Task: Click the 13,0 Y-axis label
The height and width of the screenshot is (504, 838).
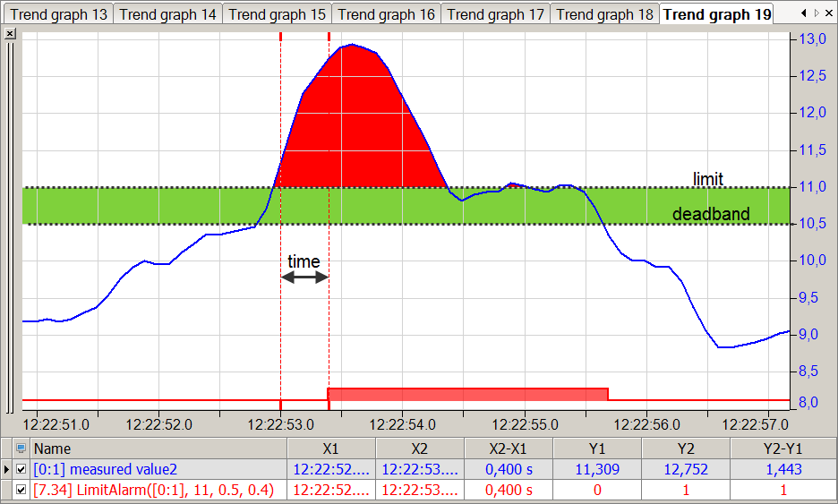Action: 812,38
